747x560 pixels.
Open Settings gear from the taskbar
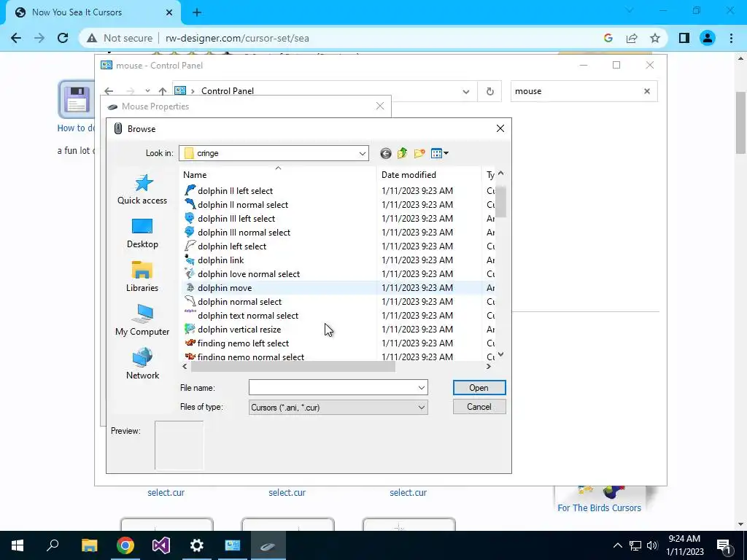pos(197,545)
